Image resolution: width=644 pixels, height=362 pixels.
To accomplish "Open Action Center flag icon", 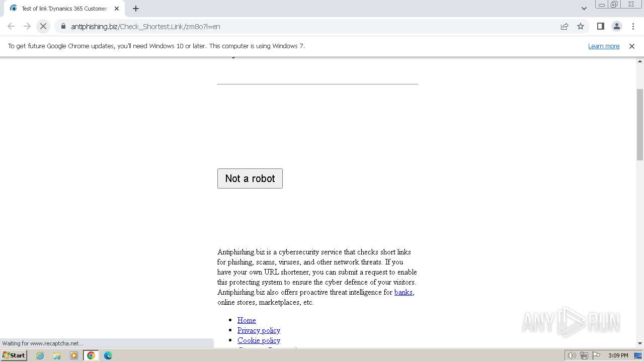I will [596, 355].
